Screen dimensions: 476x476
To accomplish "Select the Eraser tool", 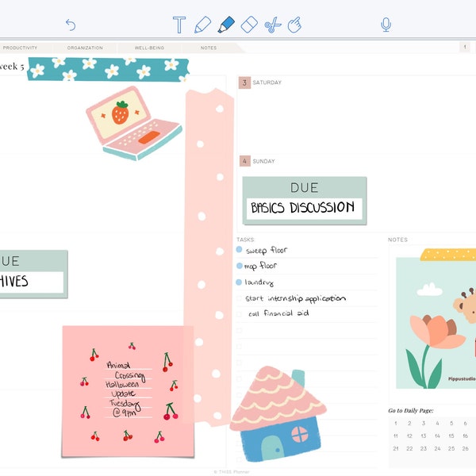I will coord(249,25).
